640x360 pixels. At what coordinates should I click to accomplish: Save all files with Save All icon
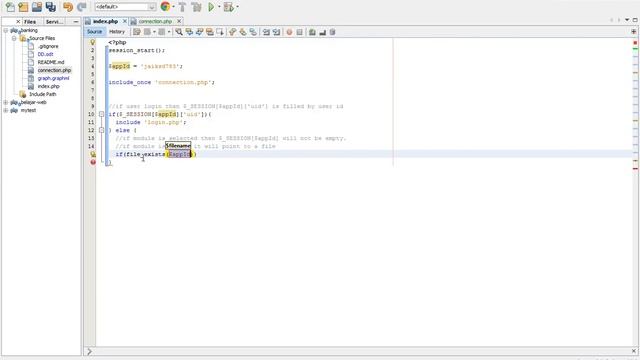click(51, 7)
